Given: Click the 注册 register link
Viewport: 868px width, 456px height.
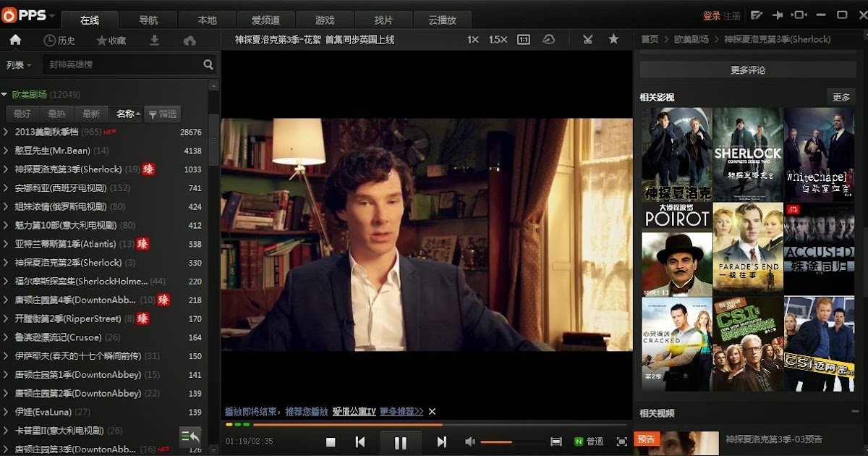Looking at the screenshot, I should pos(732,16).
